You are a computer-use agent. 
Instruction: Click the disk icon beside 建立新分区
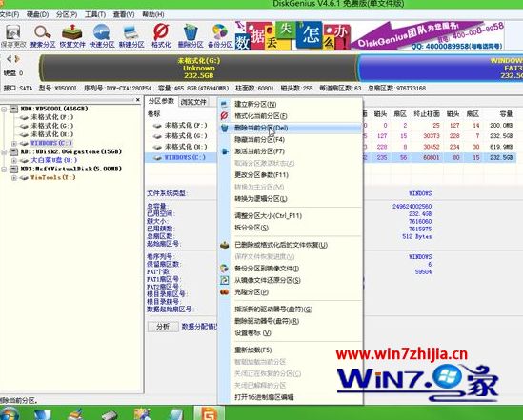(224, 105)
